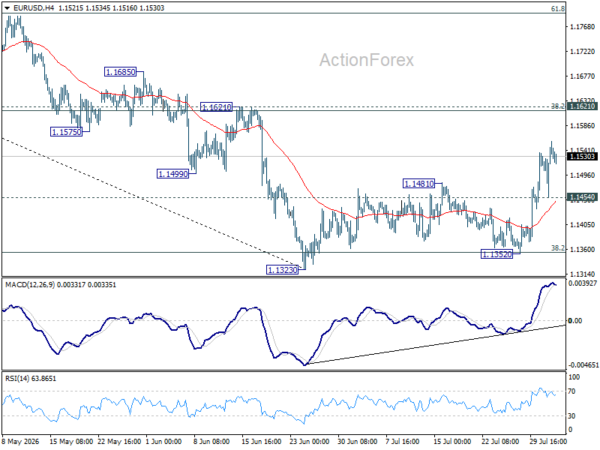The image size is (600, 450).
Task: Select the 1.13230 bottom price label
Action: point(282,270)
